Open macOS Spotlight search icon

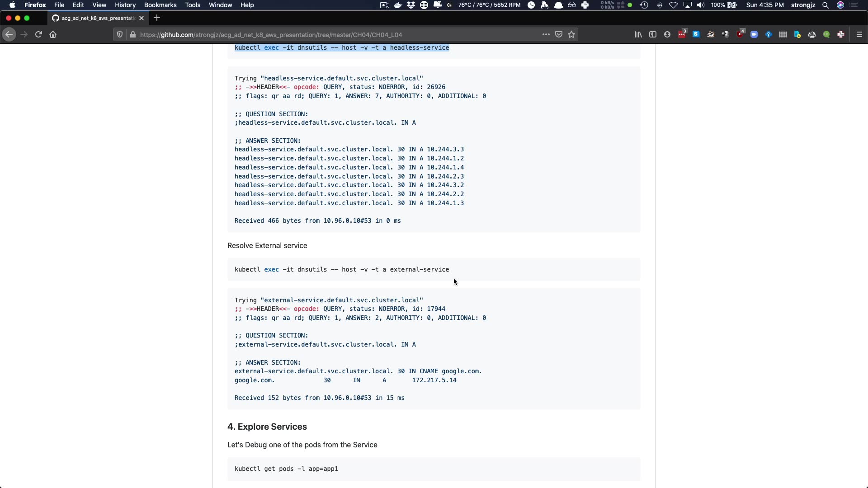(x=825, y=5)
